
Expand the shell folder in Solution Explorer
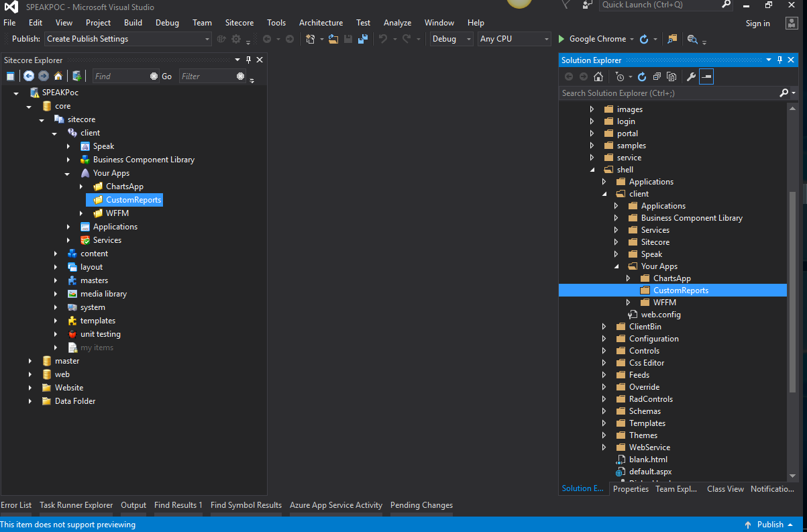click(591, 169)
